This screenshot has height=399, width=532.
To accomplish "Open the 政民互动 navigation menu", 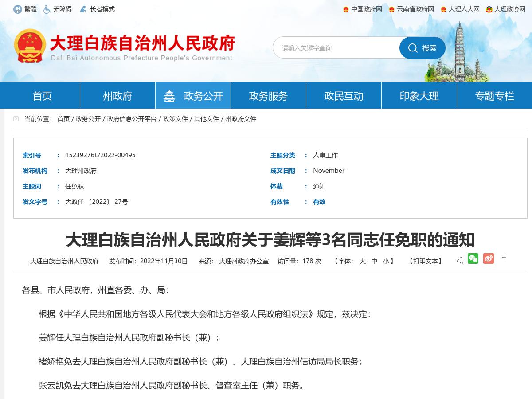I will point(344,95).
